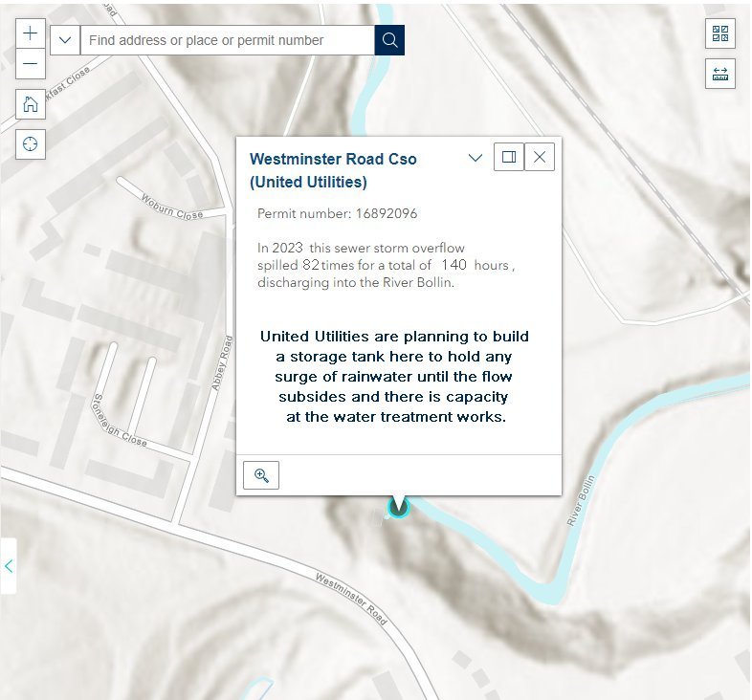Select the storm overflow marker on the river
This screenshot has width=752, height=700.
pyautogui.click(x=398, y=508)
